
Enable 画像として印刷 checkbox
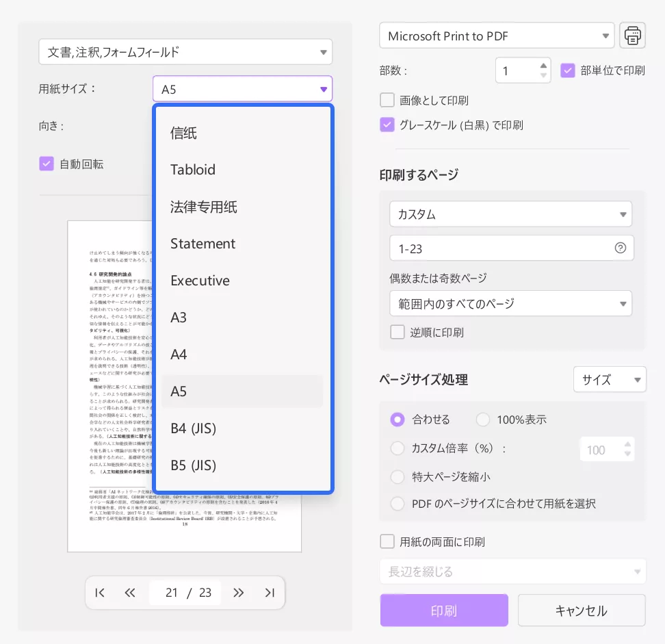[387, 100]
